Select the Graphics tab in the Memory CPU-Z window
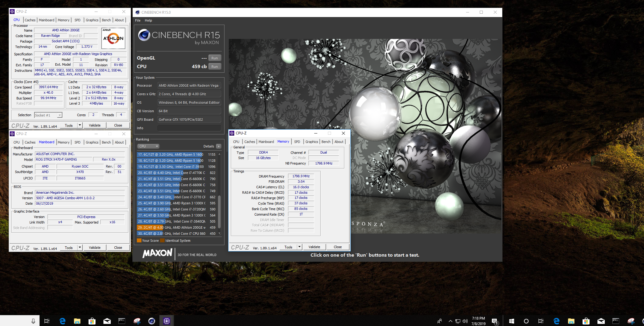Image resolution: width=644 pixels, height=326 pixels. click(x=312, y=142)
